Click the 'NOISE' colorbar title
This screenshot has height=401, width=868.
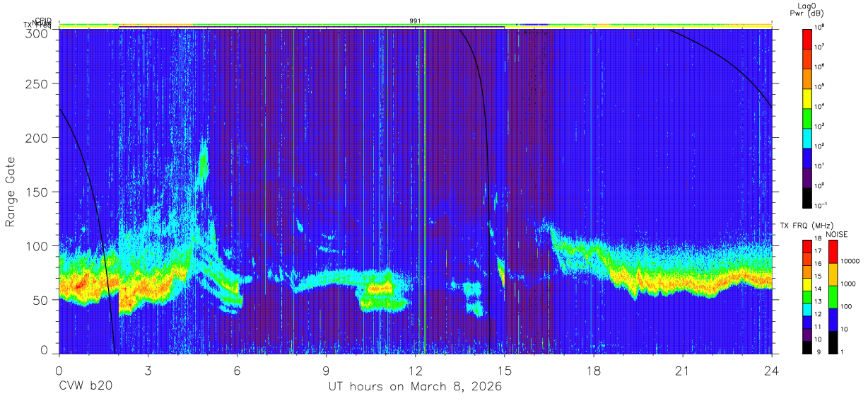tap(837, 234)
